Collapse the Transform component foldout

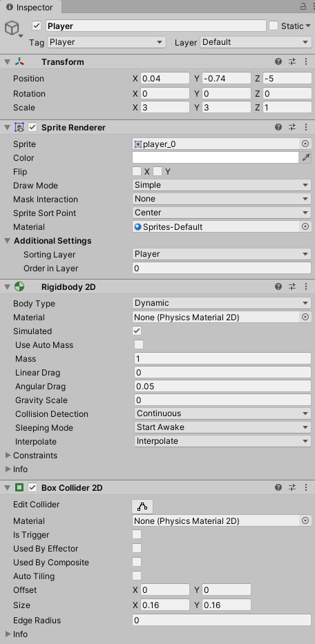[7, 61]
